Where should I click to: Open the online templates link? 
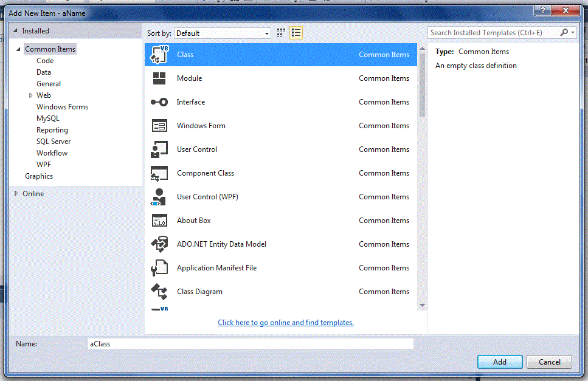tap(285, 322)
